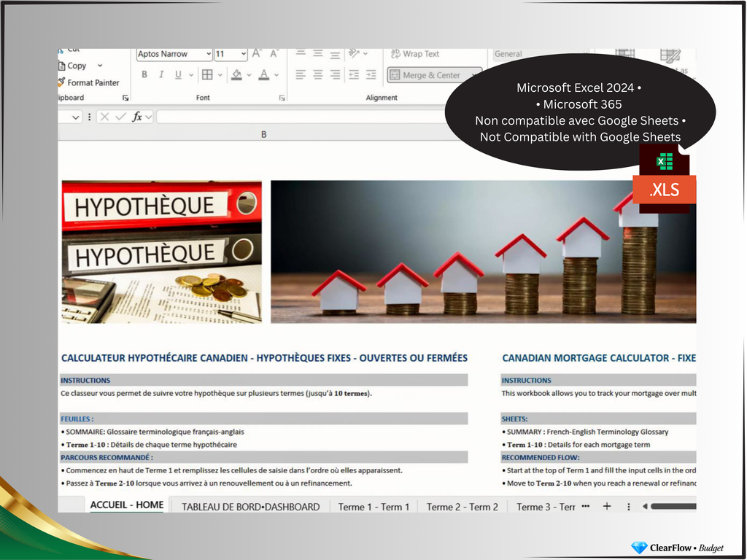Image resolution: width=747 pixels, height=560 pixels.
Task: Expand the Name Box dropdown
Action: pyautogui.click(x=75, y=117)
